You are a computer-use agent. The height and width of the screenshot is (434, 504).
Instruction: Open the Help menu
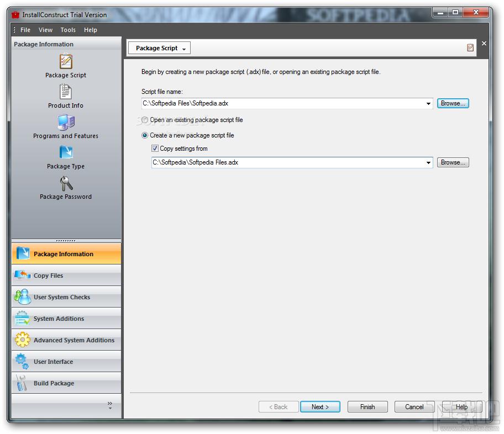click(x=90, y=30)
